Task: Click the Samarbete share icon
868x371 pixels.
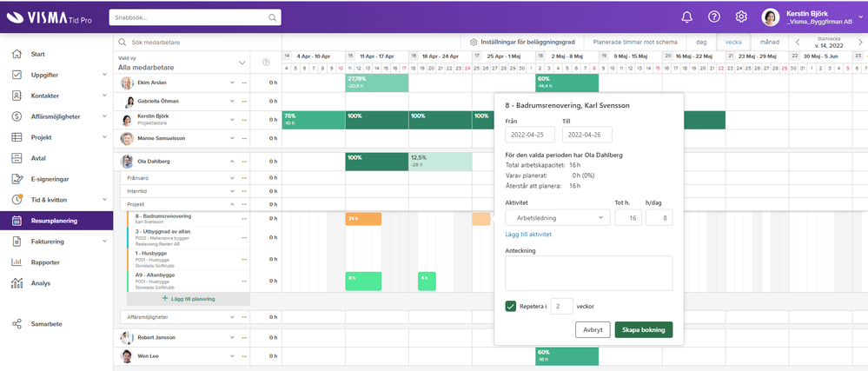Action: tap(17, 324)
